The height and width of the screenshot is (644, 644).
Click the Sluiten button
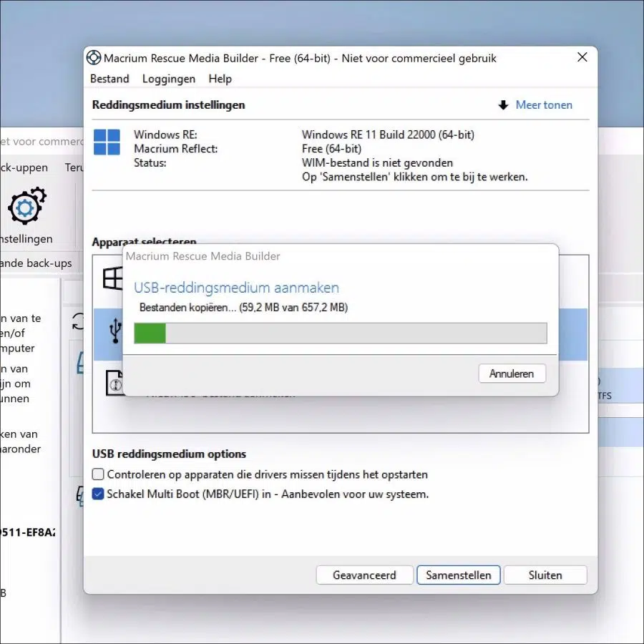(x=545, y=575)
